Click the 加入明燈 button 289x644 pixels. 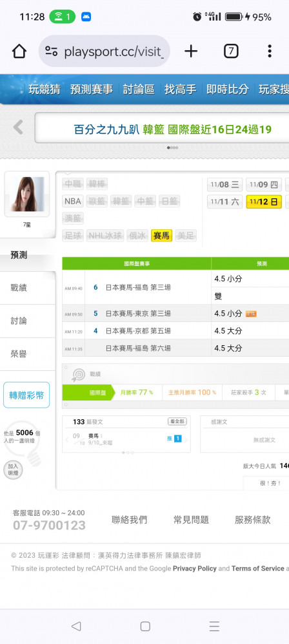point(13,469)
